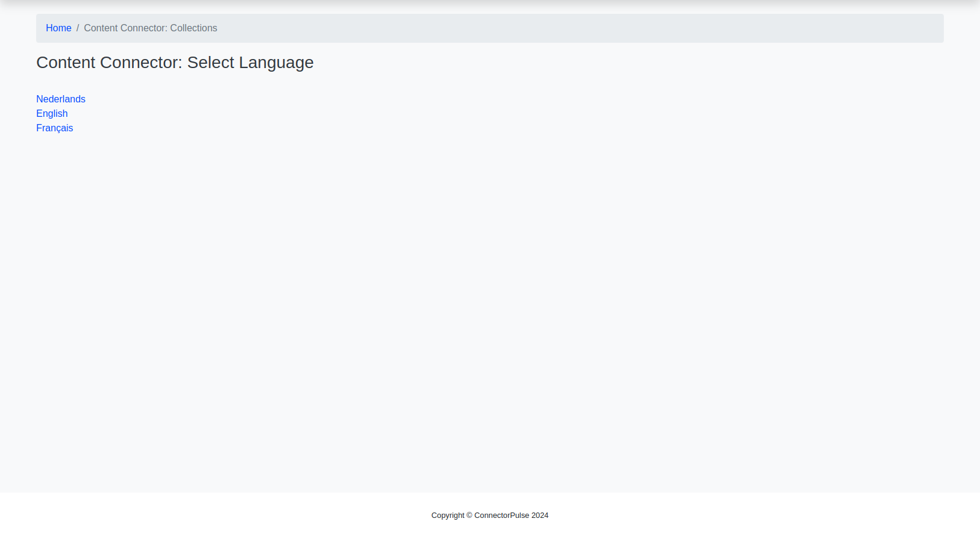This screenshot has height=539, width=980.
Task: Open the English content connector link
Action: point(52,114)
